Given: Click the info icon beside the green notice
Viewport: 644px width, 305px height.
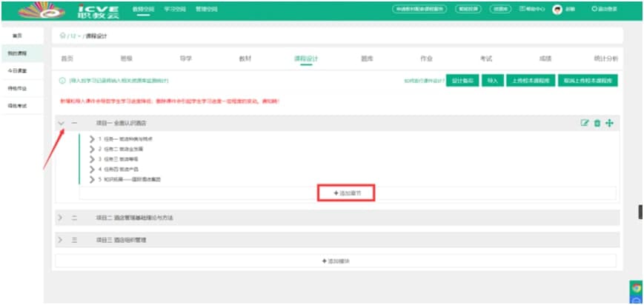Looking at the screenshot, I should (x=62, y=81).
